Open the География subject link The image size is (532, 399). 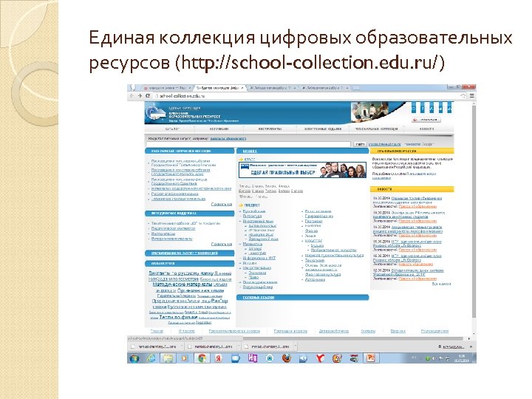pyautogui.click(x=313, y=221)
